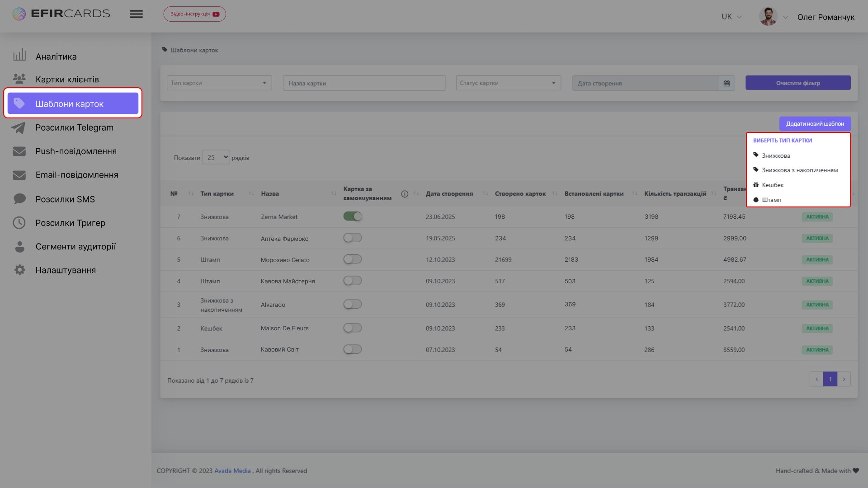Click the Назва картки search field
The height and width of the screenshot is (488, 868).
[364, 83]
